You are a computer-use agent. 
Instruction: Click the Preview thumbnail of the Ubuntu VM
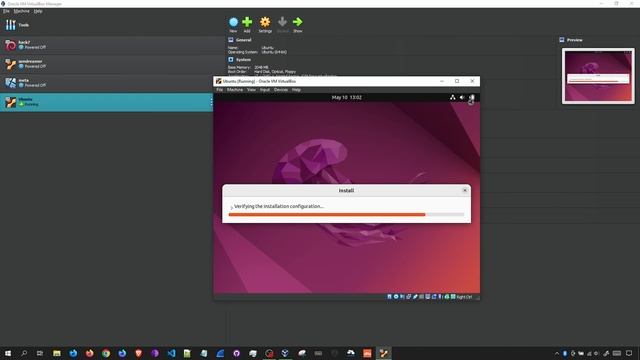click(x=598, y=76)
